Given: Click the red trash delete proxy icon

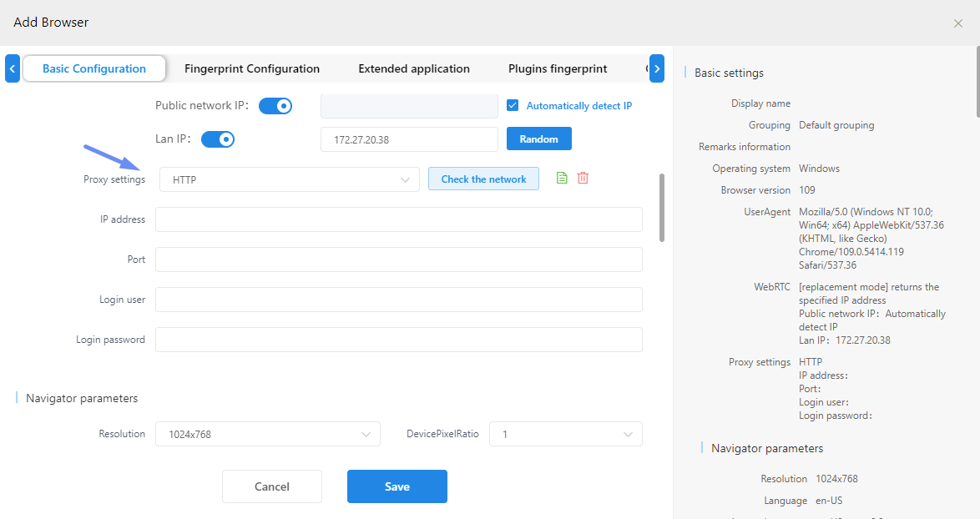Looking at the screenshot, I should point(583,178).
